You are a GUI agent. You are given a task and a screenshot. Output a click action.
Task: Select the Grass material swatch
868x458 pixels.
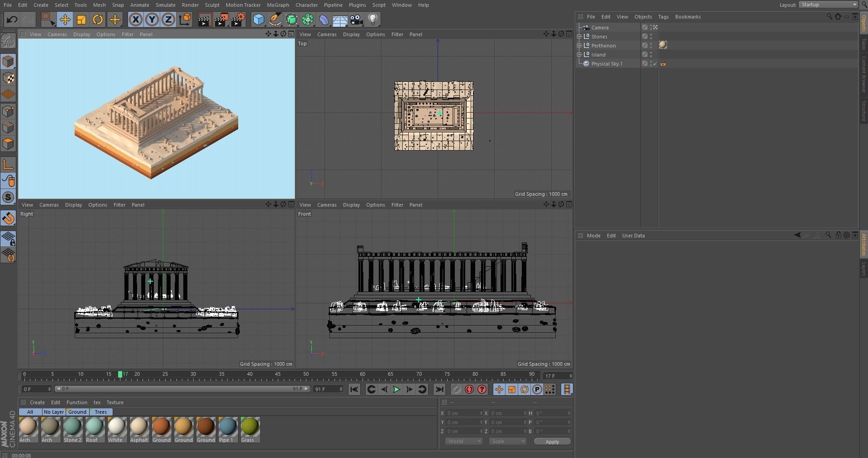click(250, 427)
